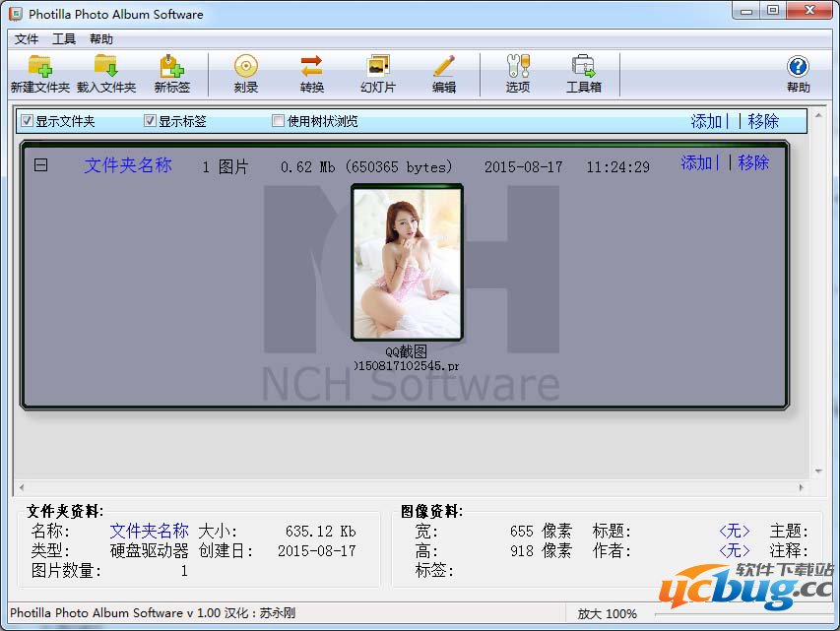Open the 文件 menu
Image resolution: width=840 pixels, height=631 pixels.
[27, 39]
